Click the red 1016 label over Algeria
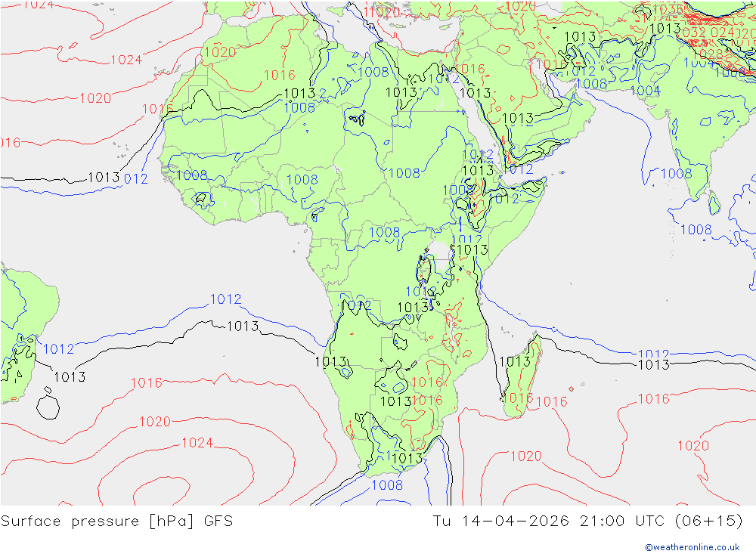Screen dimensions: 756x554 tap(279, 76)
